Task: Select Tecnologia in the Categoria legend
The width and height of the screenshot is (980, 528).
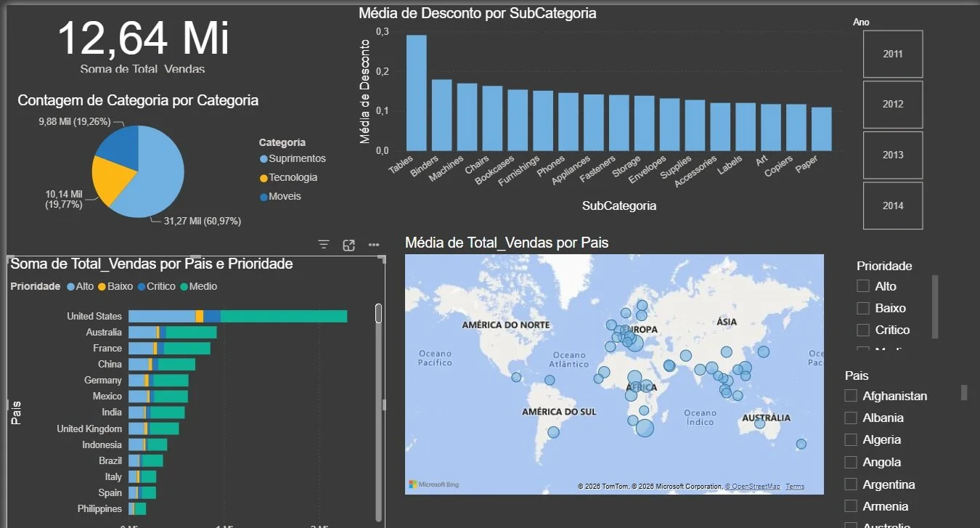Action: (288, 177)
